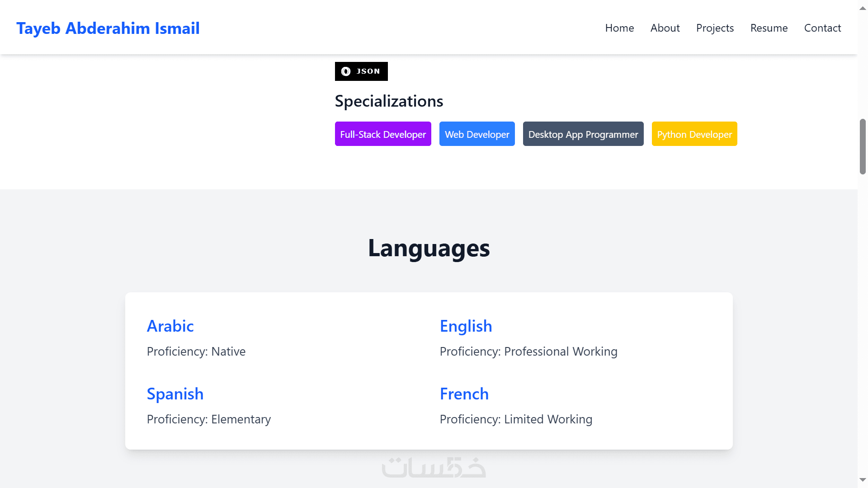Click the scrollbar down arrow
Screen dimensions: 868x488
pyautogui.click(x=863, y=480)
